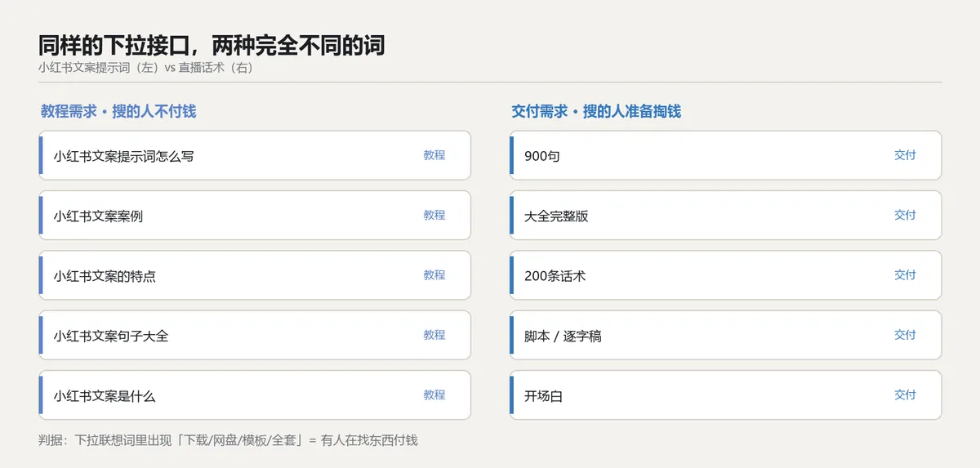Select the card 小红书文案的特点

255,275
